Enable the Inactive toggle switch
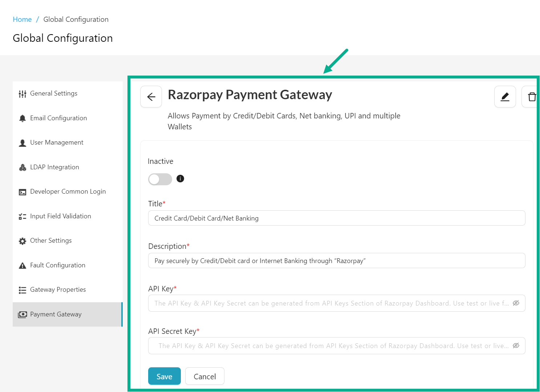 point(160,179)
